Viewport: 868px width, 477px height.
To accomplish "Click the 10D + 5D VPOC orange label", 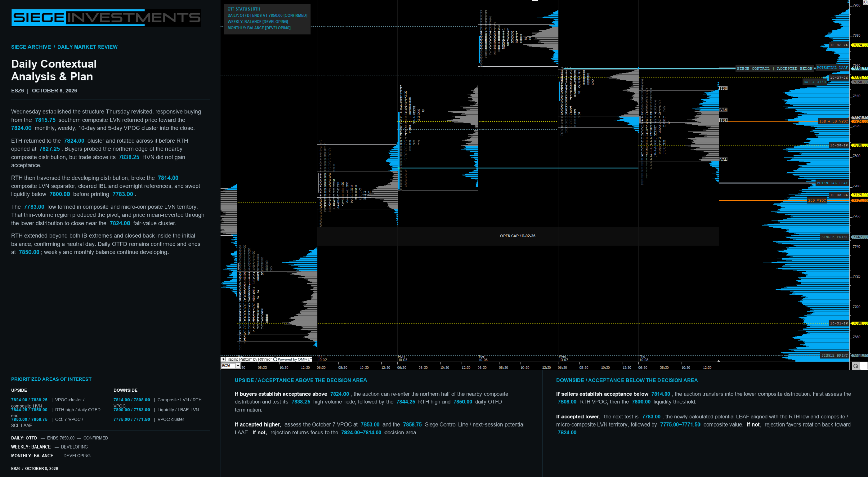I will [x=833, y=121].
